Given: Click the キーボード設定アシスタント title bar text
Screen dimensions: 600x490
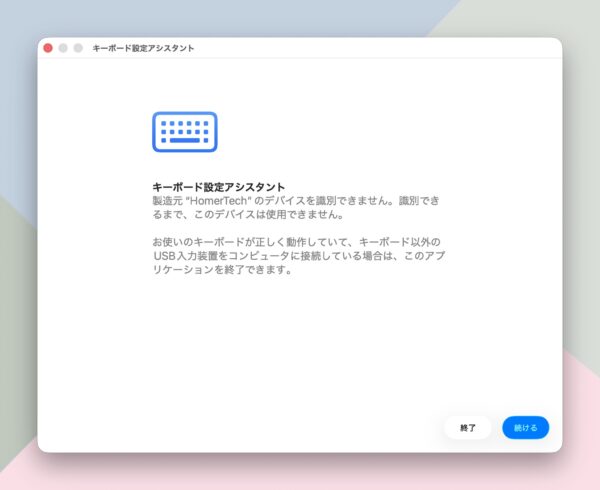Looking at the screenshot, I should point(143,48).
